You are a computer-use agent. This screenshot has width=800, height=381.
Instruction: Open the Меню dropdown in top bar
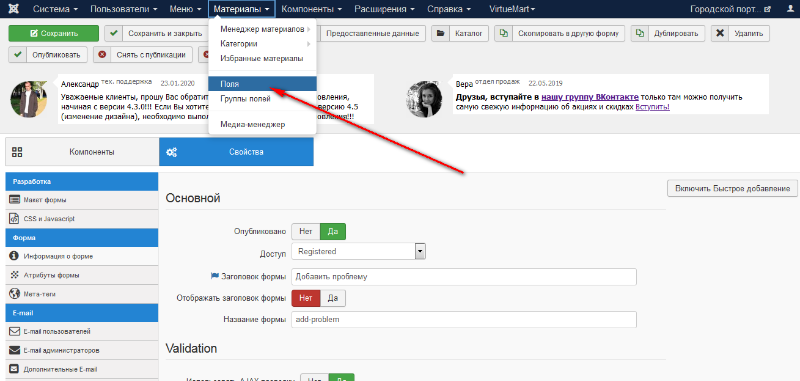coord(185,9)
